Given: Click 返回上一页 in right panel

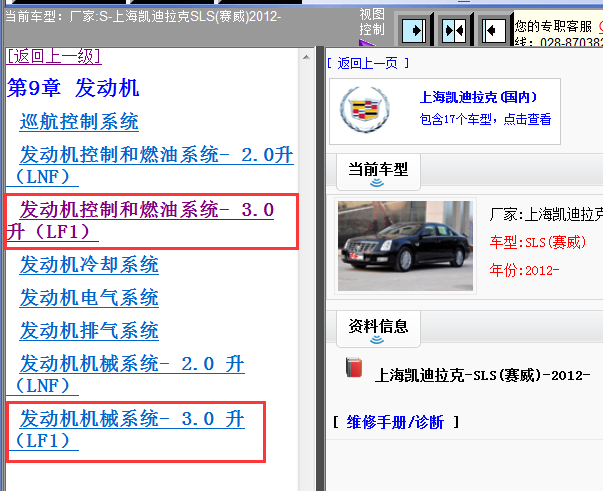Looking at the screenshot, I should [368, 63].
